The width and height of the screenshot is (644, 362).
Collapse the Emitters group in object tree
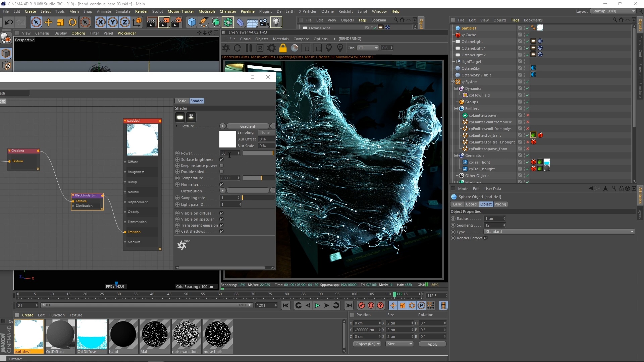(x=456, y=109)
